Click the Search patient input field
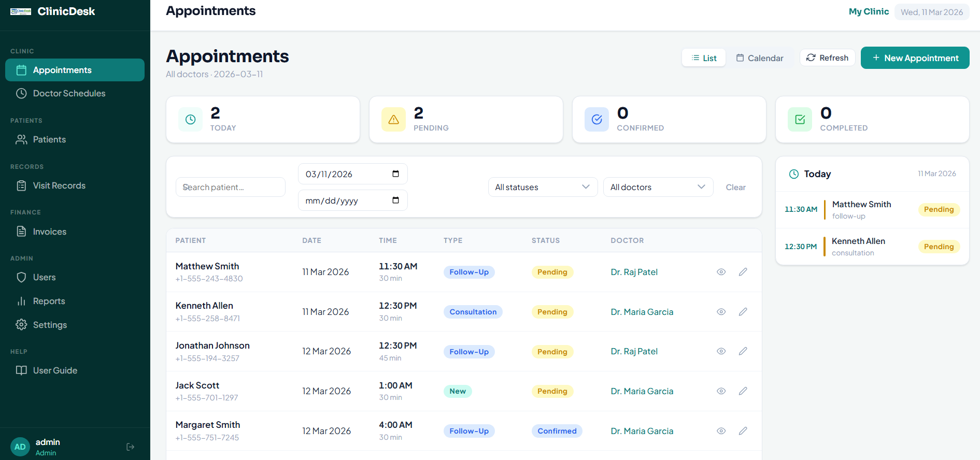This screenshot has width=980, height=460. (231, 187)
